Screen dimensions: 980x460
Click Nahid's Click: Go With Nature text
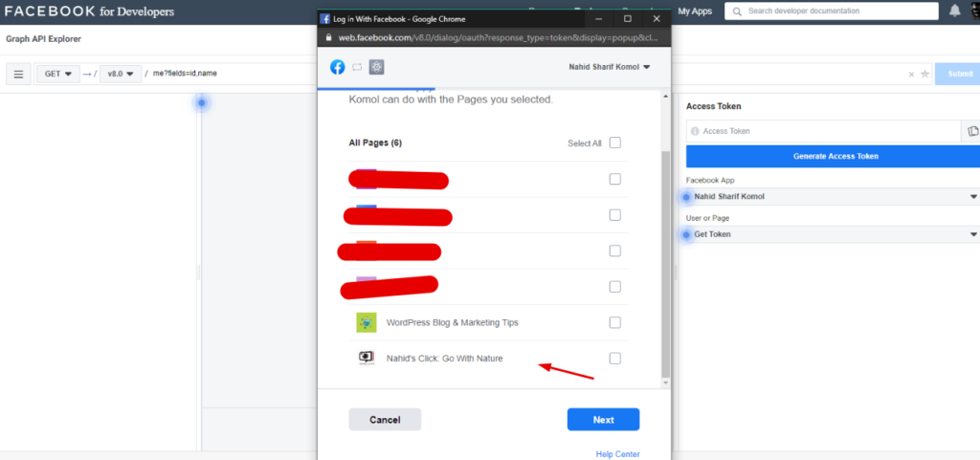click(x=444, y=359)
